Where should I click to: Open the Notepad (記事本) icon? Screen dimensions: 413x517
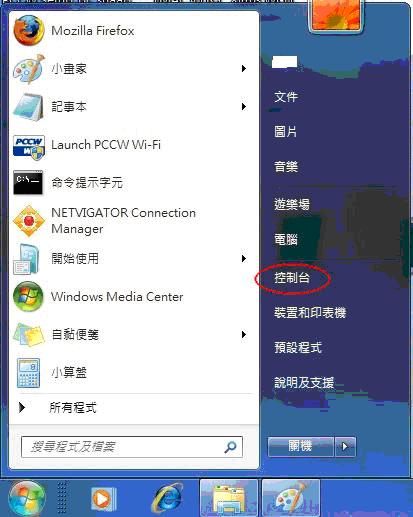click(x=28, y=107)
